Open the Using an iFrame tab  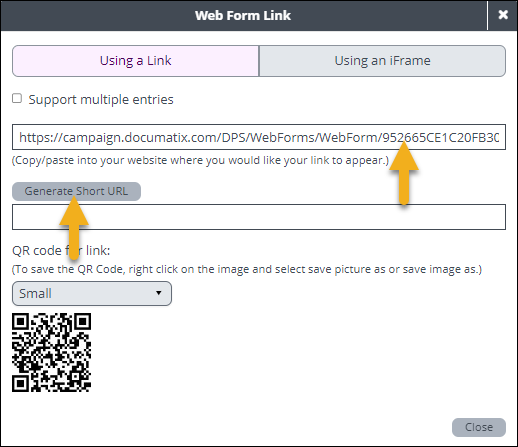pos(382,61)
